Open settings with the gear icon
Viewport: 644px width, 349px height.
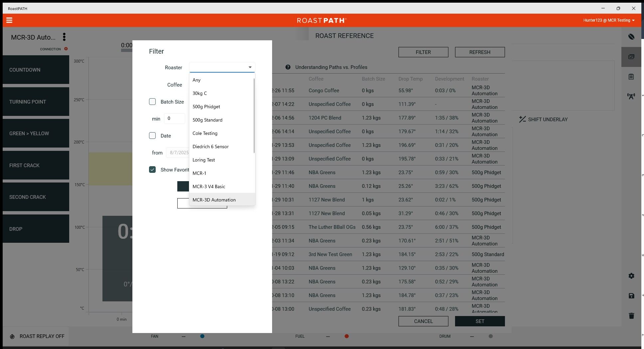631,276
